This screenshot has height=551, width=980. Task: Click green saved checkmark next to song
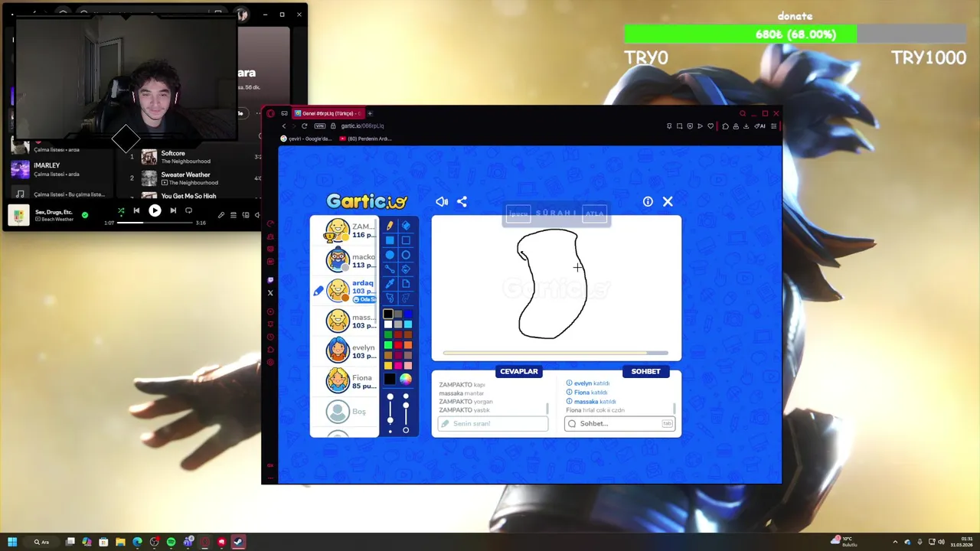[x=85, y=215]
